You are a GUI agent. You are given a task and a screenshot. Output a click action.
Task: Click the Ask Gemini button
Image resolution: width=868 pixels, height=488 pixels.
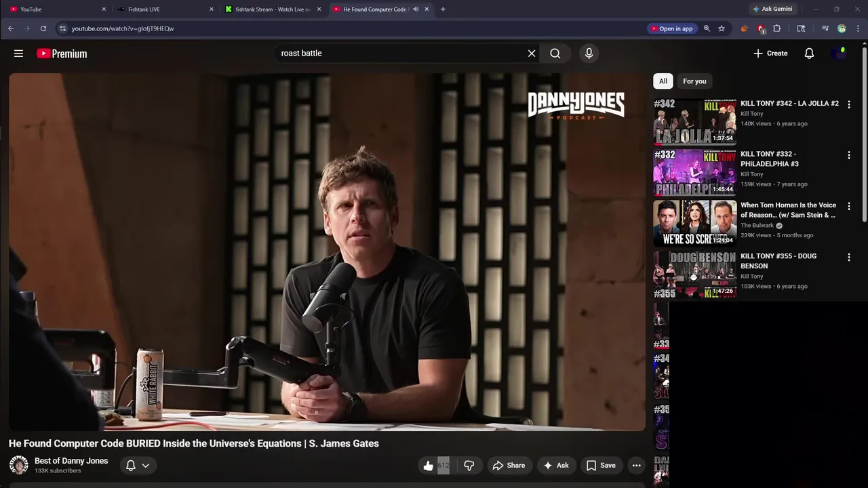click(772, 9)
